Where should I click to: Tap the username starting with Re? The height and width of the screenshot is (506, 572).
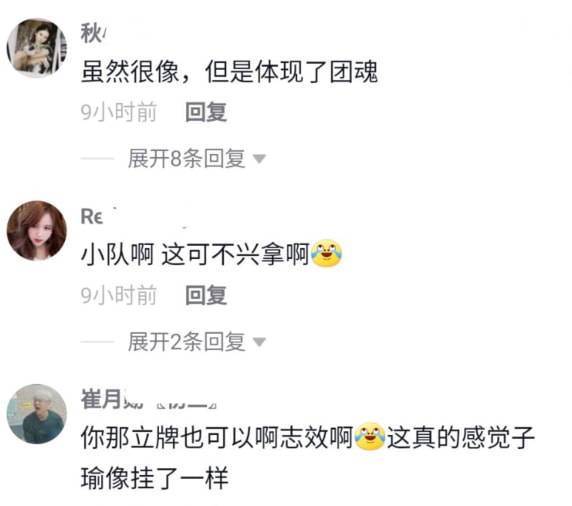coord(92,217)
